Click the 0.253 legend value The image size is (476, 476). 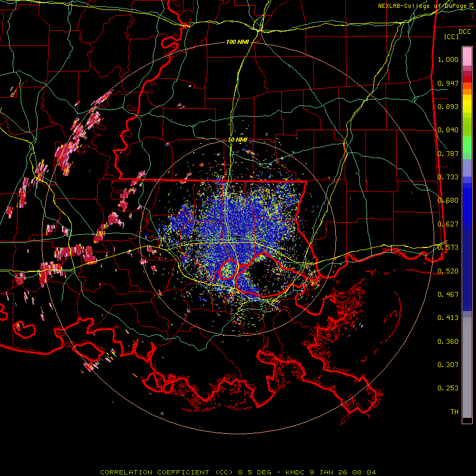coord(448,388)
